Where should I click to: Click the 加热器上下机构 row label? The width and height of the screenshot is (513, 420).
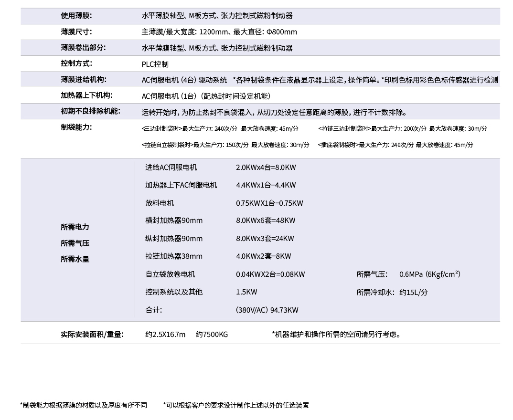(x=86, y=95)
